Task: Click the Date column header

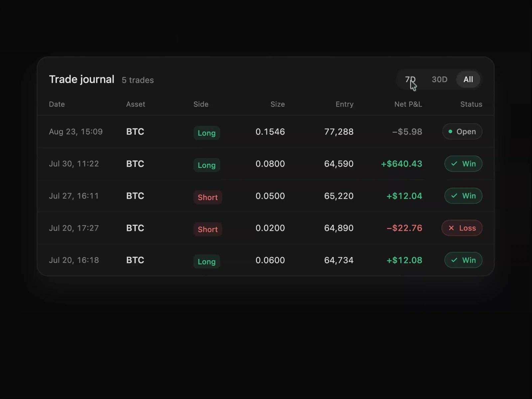Action: tap(57, 104)
